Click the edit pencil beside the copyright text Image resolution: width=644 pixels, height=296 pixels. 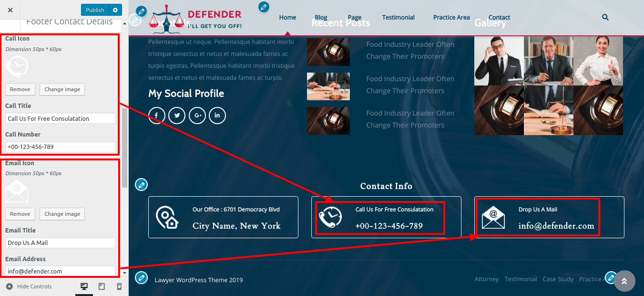coord(141,277)
